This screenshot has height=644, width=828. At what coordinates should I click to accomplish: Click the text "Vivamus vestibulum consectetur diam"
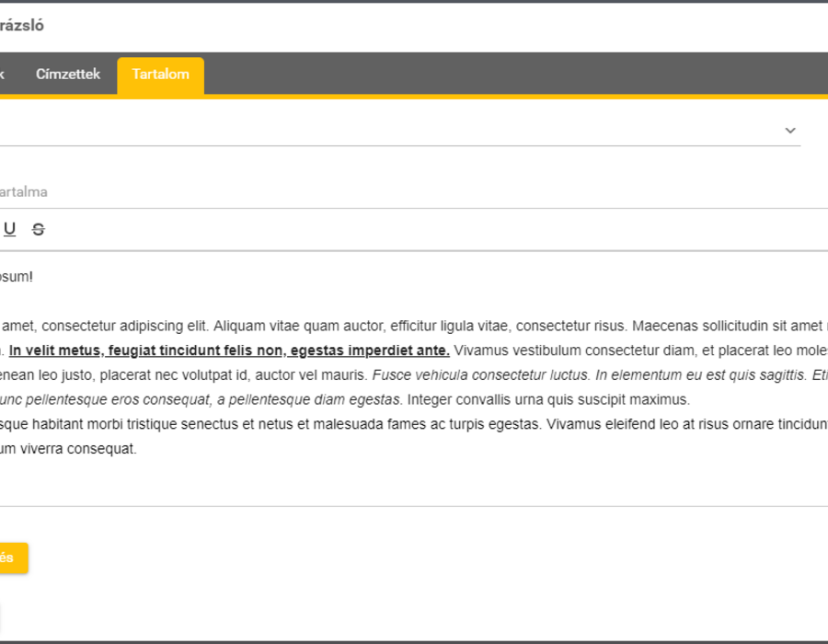(x=574, y=351)
